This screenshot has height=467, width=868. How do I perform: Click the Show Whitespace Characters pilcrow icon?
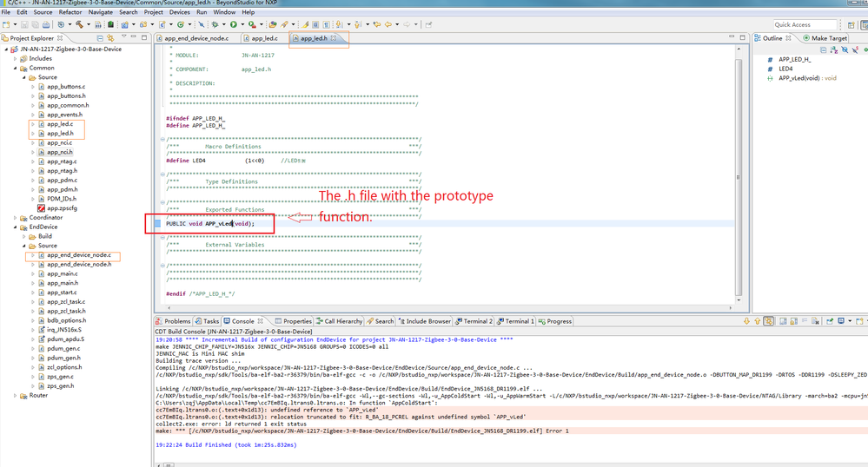[x=326, y=24]
